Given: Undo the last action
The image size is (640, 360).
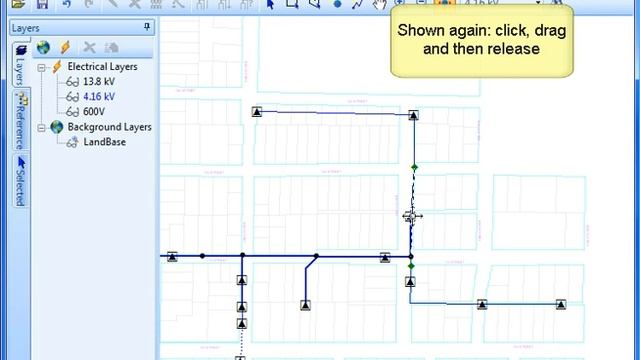Looking at the screenshot, I should 67,4.
